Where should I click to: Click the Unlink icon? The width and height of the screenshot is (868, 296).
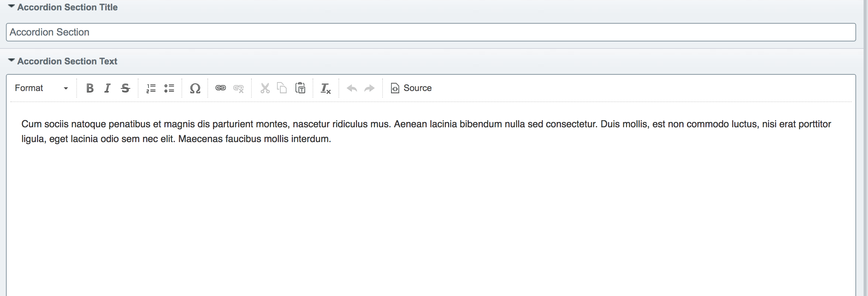[238, 88]
